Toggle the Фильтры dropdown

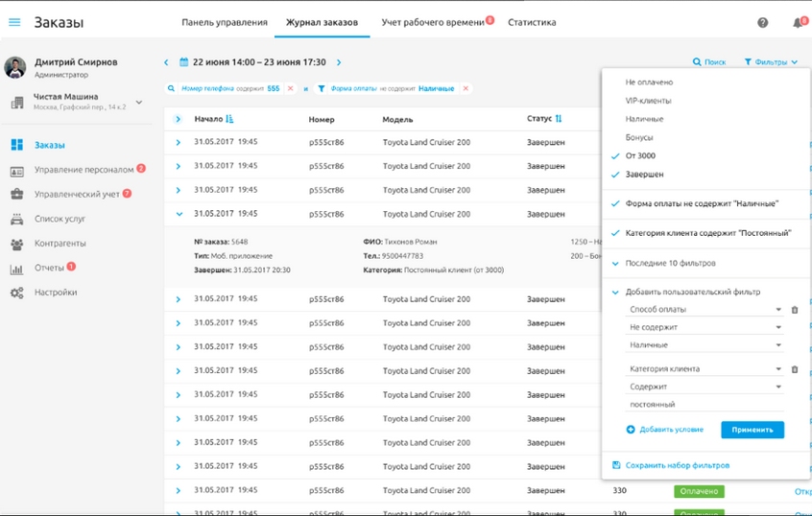click(771, 62)
